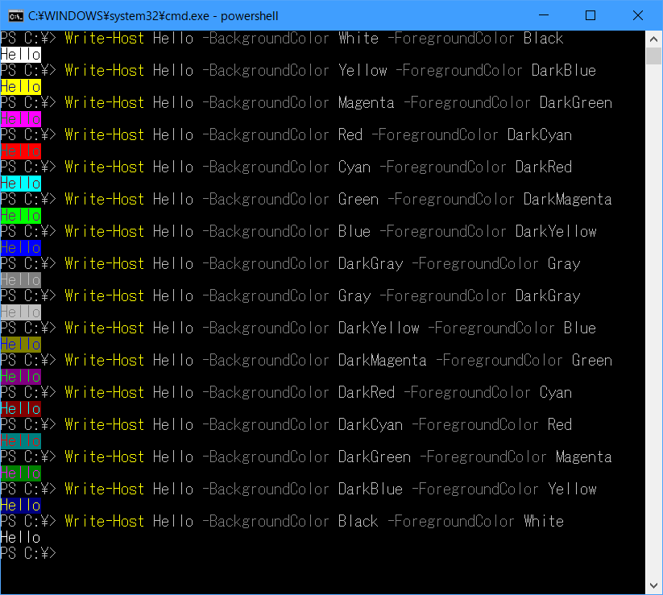Click DarkMagenta in the Green background command

coord(568,199)
